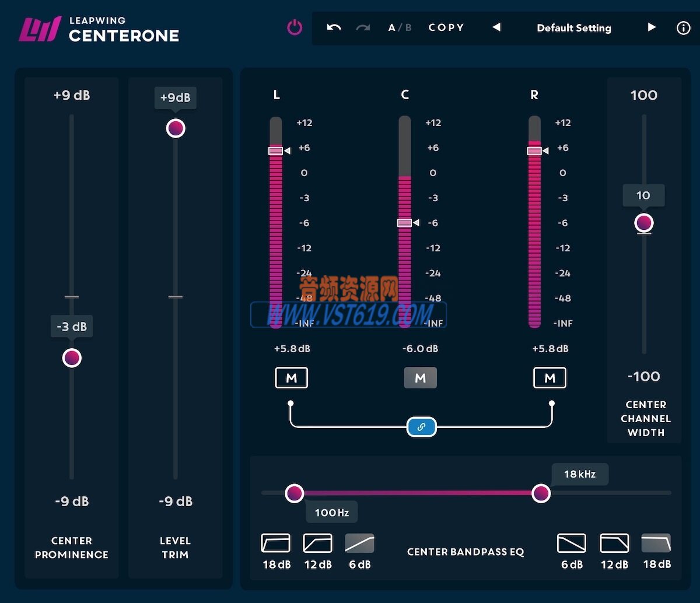
Task: Click the redo arrow icon
Action: [x=363, y=27]
